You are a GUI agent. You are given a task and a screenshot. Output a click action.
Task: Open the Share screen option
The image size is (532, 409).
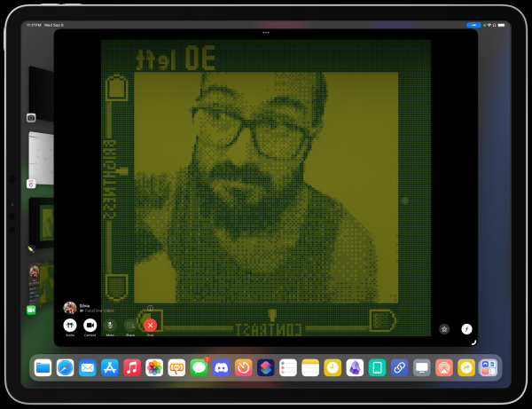click(x=130, y=326)
